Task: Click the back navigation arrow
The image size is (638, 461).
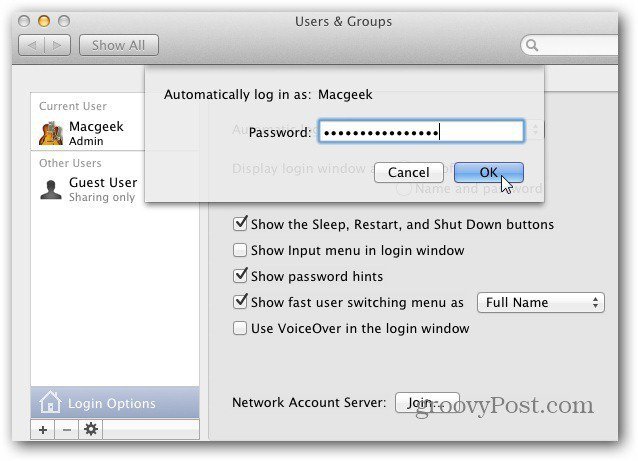Action: [x=32, y=45]
